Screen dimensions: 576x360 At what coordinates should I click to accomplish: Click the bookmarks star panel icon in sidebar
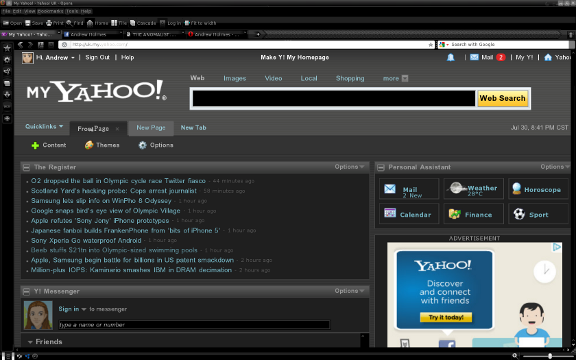tap(7, 48)
